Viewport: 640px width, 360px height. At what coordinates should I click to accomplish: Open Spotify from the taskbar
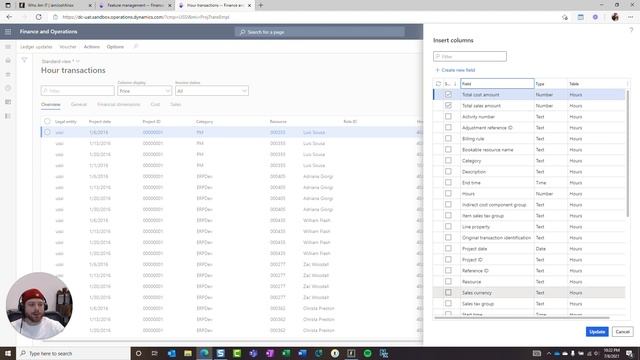point(367,353)
